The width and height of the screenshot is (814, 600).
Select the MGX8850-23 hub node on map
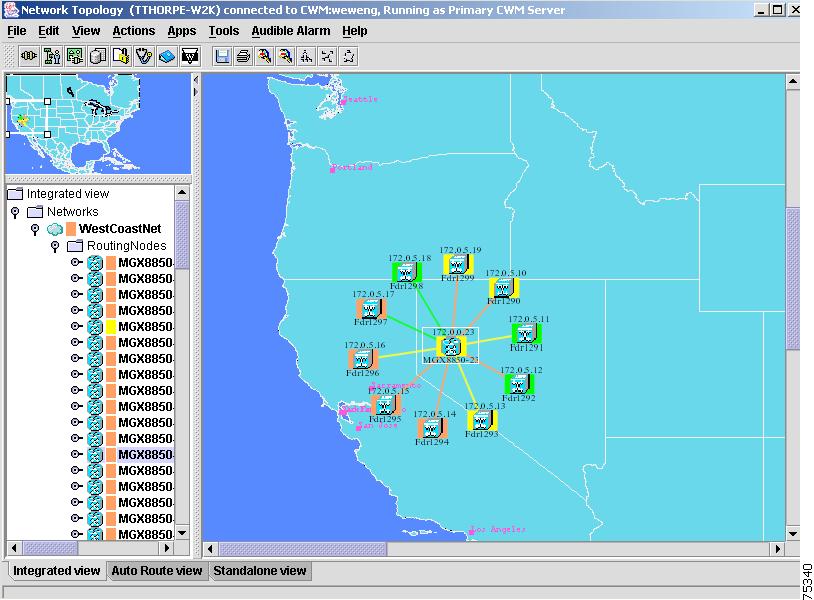pyautogui.click(x=451, y=347)
